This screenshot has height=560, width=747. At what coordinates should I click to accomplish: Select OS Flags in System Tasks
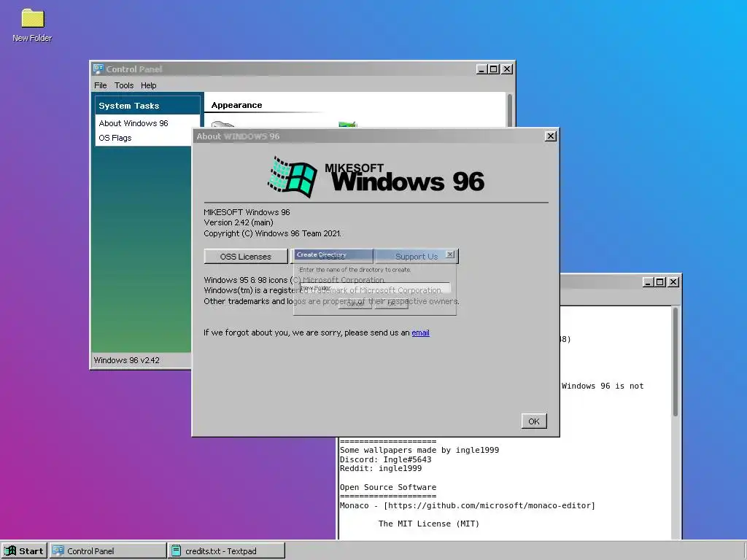[115, 138]
